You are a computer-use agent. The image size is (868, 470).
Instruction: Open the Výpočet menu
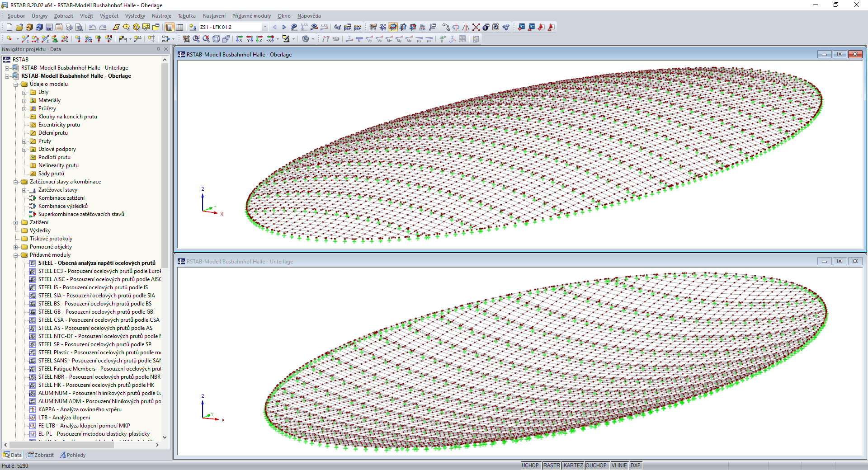point(109,16)
